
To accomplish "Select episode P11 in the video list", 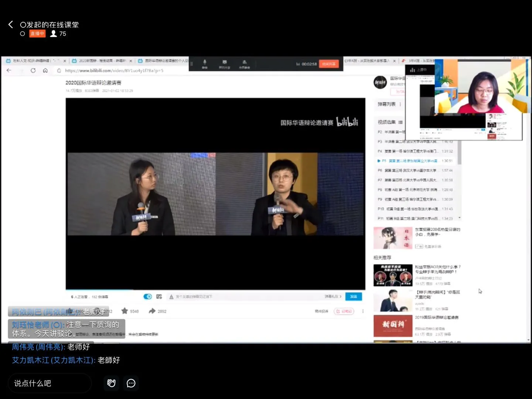I will coord(415,218).
